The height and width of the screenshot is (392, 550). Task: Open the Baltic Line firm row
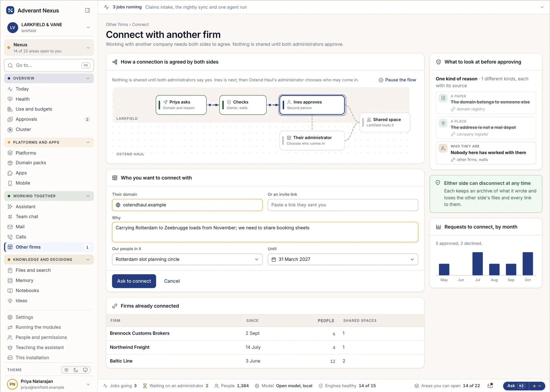point(265,361)
